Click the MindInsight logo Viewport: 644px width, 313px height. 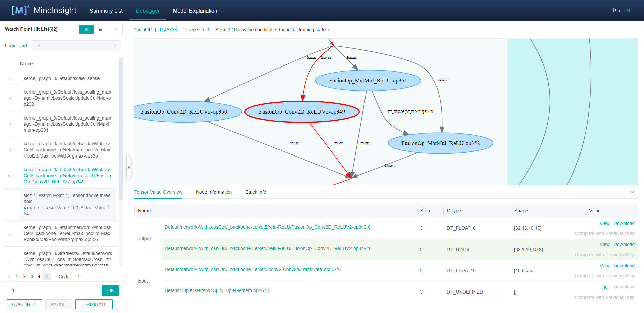[x=44, y=10]
